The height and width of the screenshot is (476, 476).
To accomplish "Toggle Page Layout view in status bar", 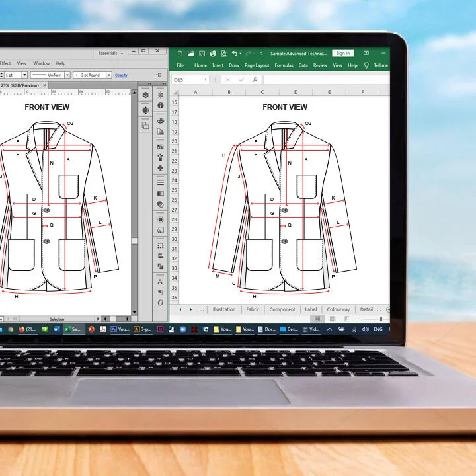I will click(x=333, y=319).
